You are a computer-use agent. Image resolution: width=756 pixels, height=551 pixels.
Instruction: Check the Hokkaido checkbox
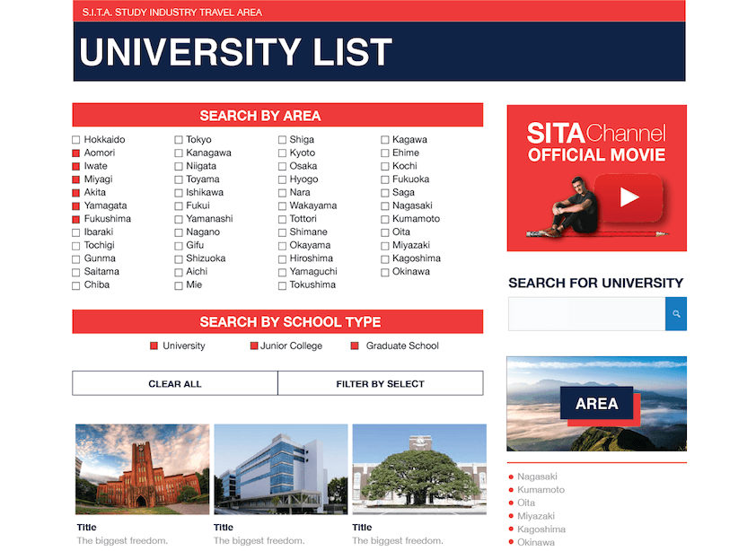(75, 140)
